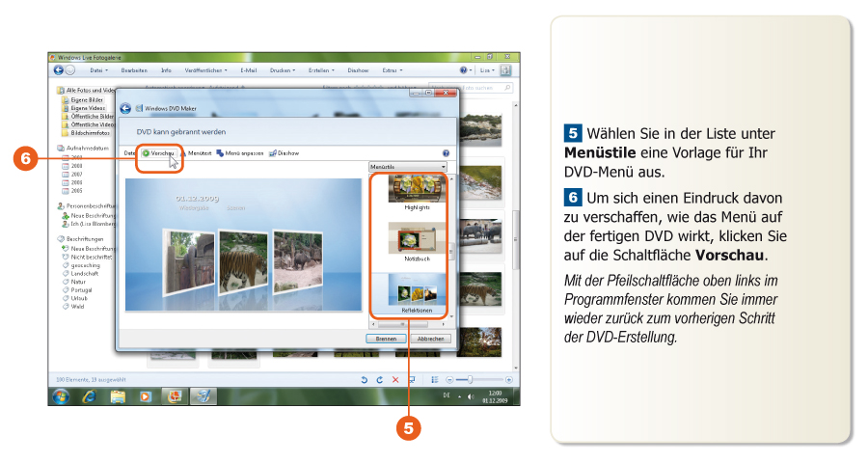868x463 pixels.
Task: Open the Diashow settings in DVD Maker
Action: 285,153
